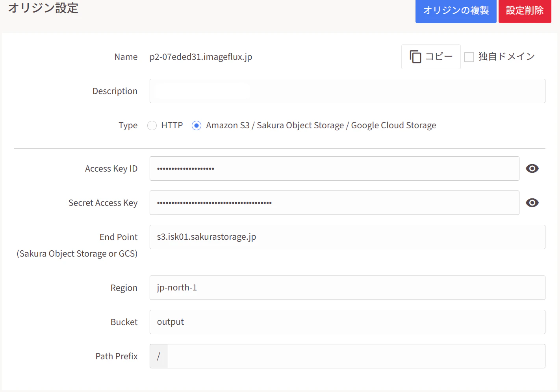
Task: Click オリジンの複製 to duplicate the origin
Action: (456, 11)
